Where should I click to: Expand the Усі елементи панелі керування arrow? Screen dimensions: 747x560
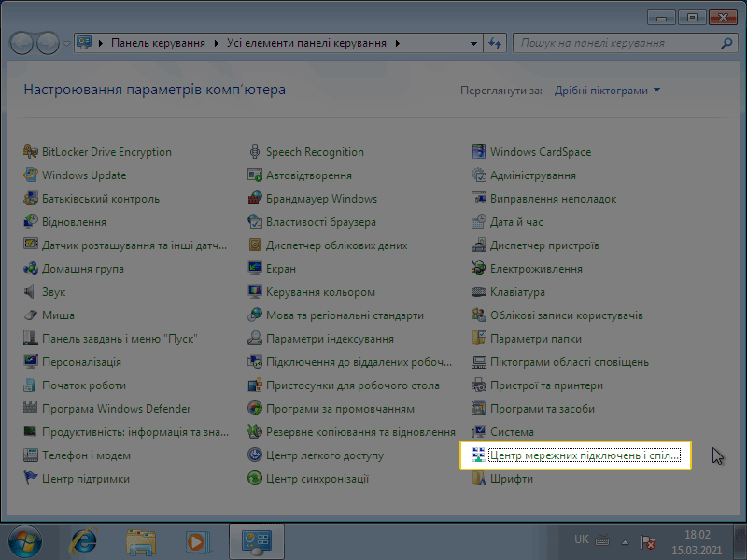pyautogui.click(x=398, y=43)
